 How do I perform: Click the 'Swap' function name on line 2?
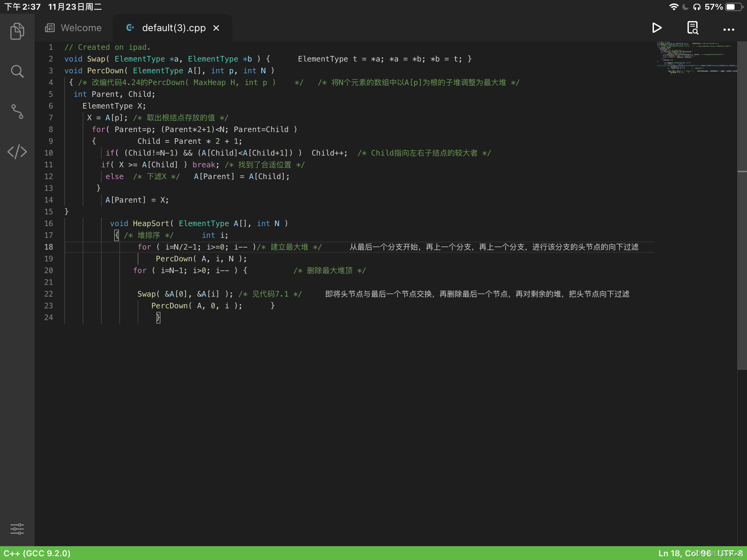96,59
